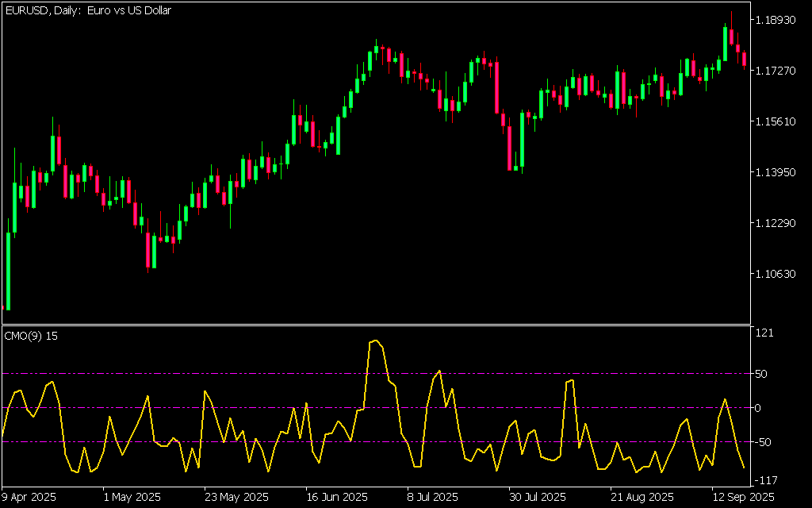Select the 1.10630 price label
Image resolution: width=812 pixels, height=508 pixels.
pos(778,274)
